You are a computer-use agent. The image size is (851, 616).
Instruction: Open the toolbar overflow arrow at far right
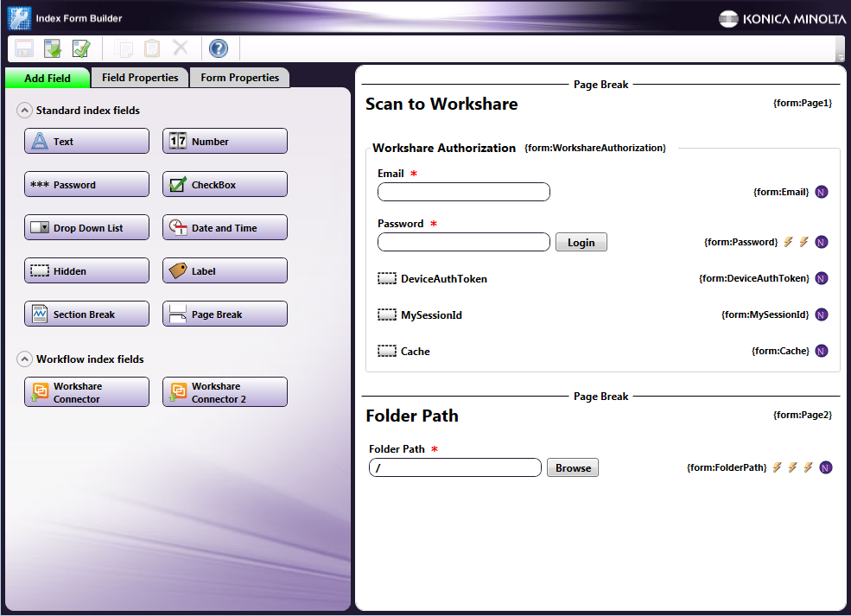click(x=841, y=56)
